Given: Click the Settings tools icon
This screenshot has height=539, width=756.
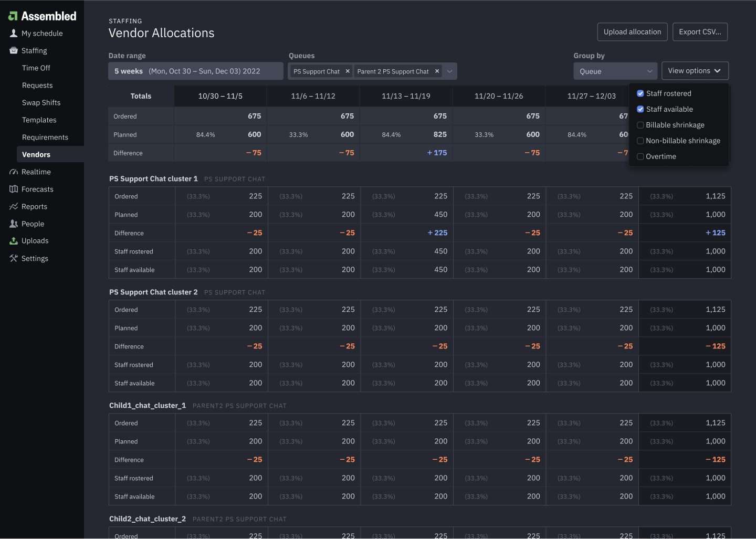Looking at the screenshot, I should click(x=14, y=258).
